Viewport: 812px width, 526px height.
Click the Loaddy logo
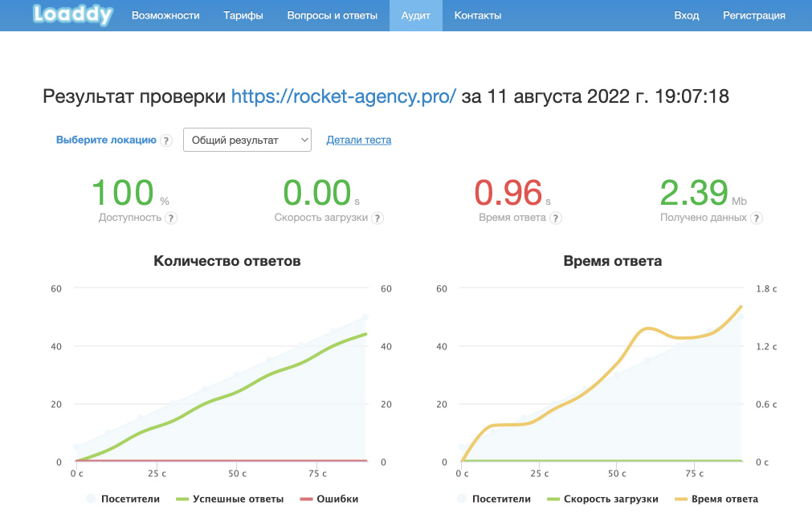click(x=72, y=14)
